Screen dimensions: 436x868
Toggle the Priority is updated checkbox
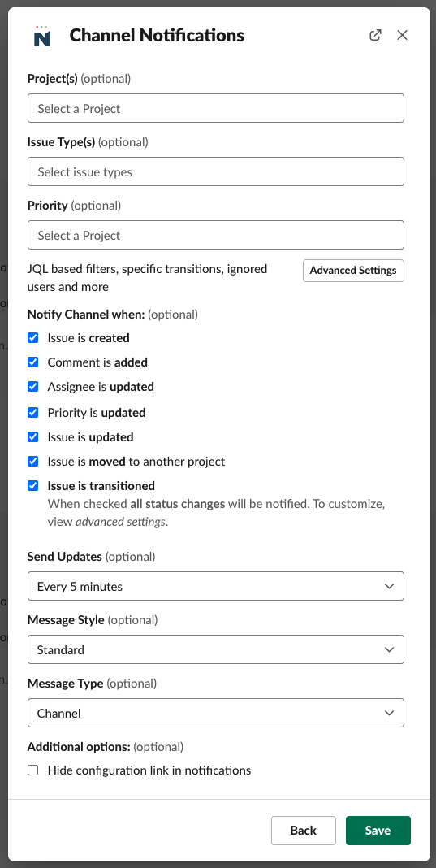pos(33,412)
